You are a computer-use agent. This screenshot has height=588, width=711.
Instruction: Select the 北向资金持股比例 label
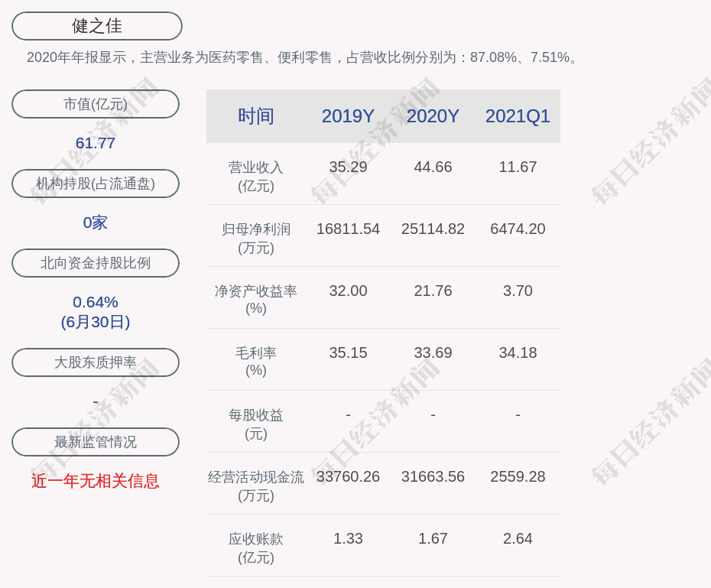(96, 263)
